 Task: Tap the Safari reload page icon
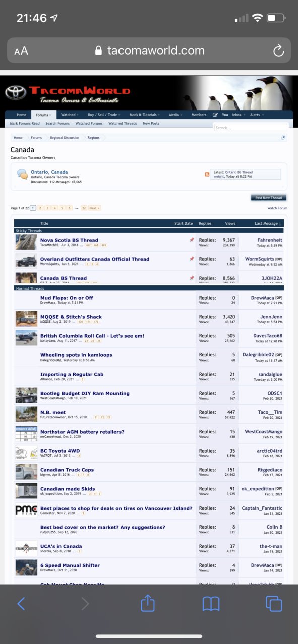click(x=278, y=50)
